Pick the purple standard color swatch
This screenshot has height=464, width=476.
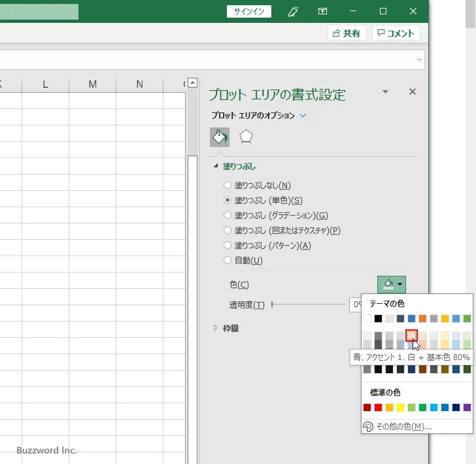[467, 407]
